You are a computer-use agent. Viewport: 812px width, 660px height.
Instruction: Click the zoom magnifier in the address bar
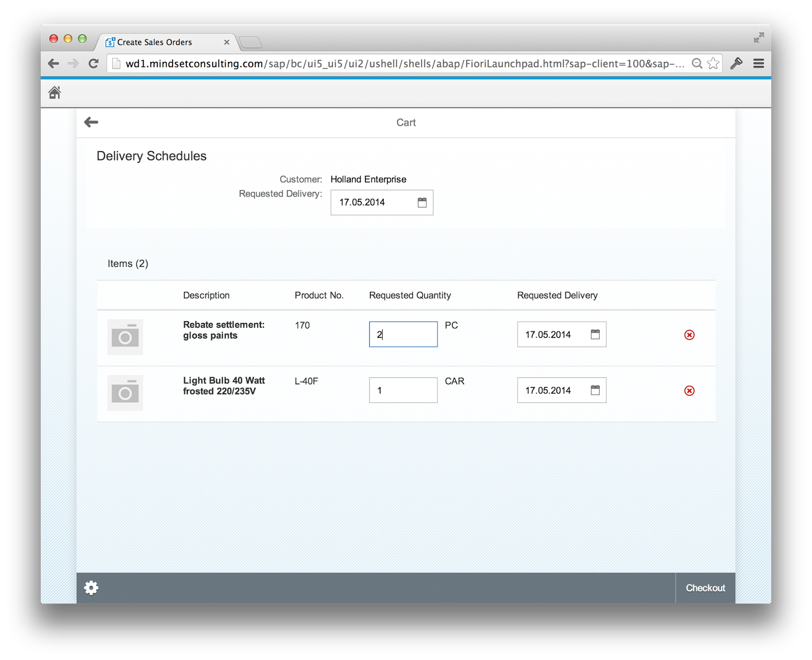click(697, 63)
